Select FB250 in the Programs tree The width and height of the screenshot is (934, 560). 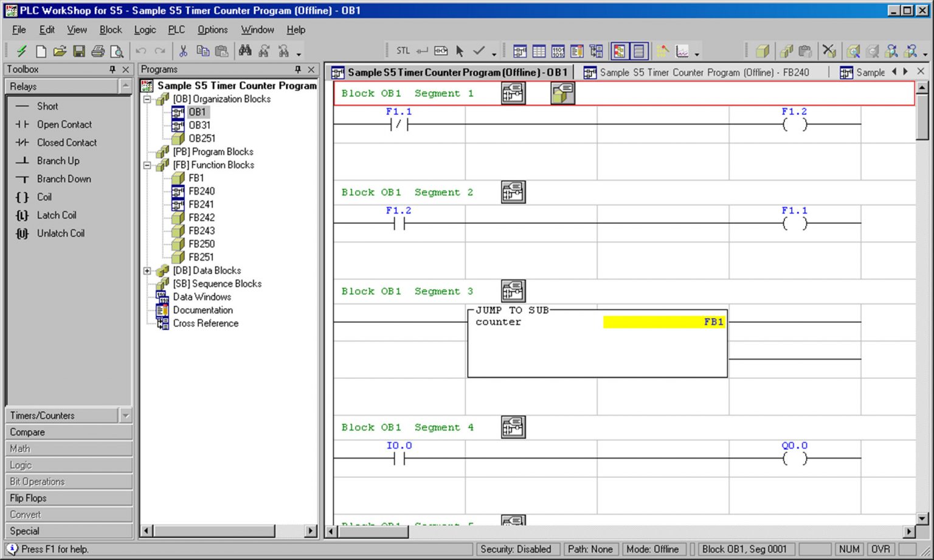click(201, 244)
